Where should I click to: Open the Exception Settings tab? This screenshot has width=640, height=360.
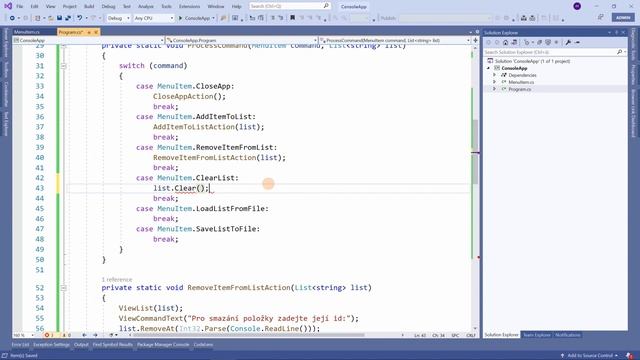click(x=51, y=345)
